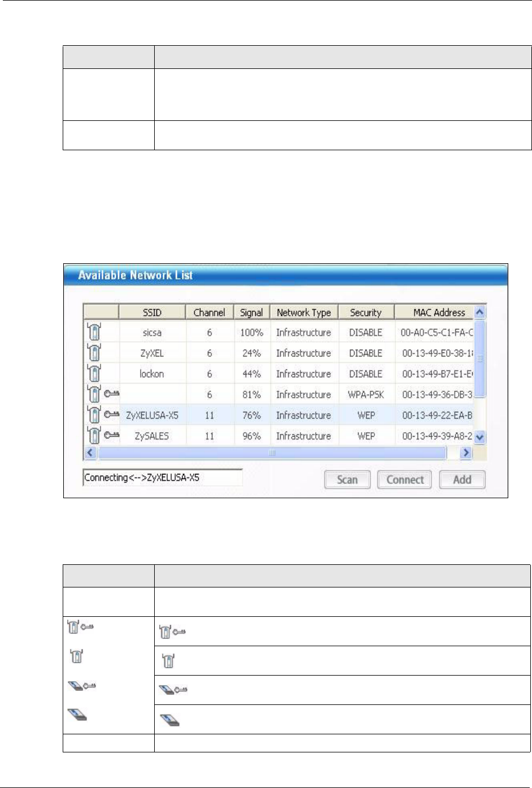
Task: Click the vertical scrollbar thumb
Action: click(x=479, y=359)
